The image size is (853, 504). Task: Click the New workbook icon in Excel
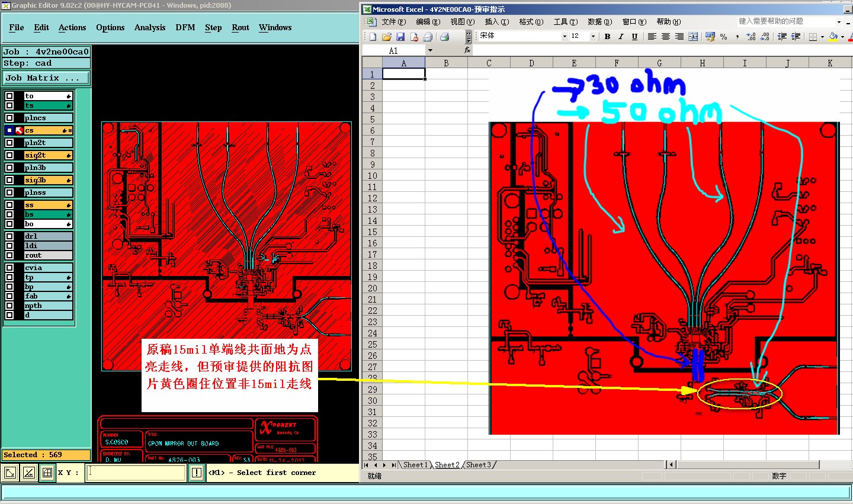373,37
